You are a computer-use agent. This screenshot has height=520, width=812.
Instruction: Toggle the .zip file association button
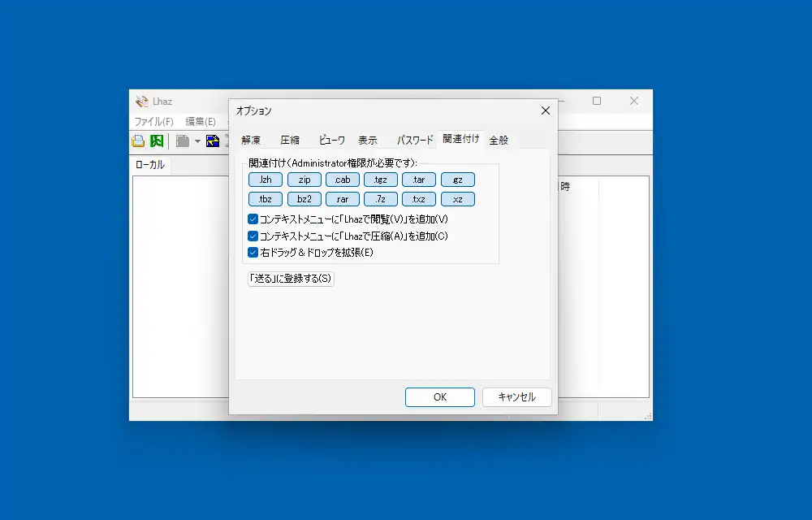click(x=304, y=180)
